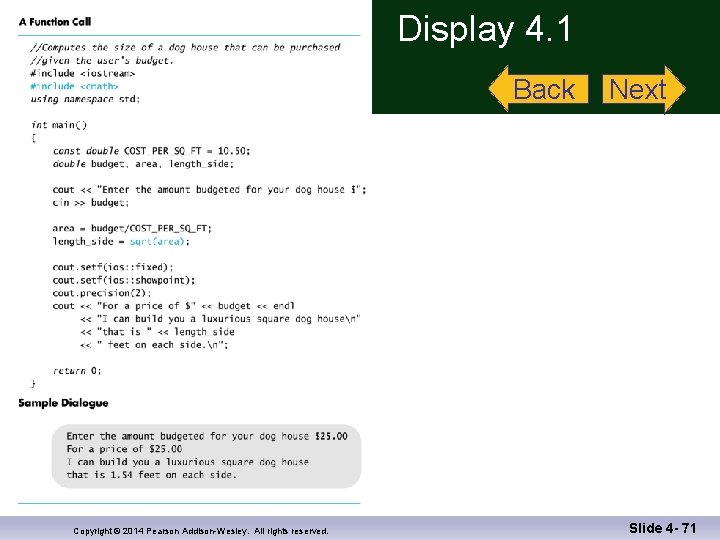This screenshot has height=540, width=720.
Task: Click the 'cin >> budget;' line
Action: (90, 202)
